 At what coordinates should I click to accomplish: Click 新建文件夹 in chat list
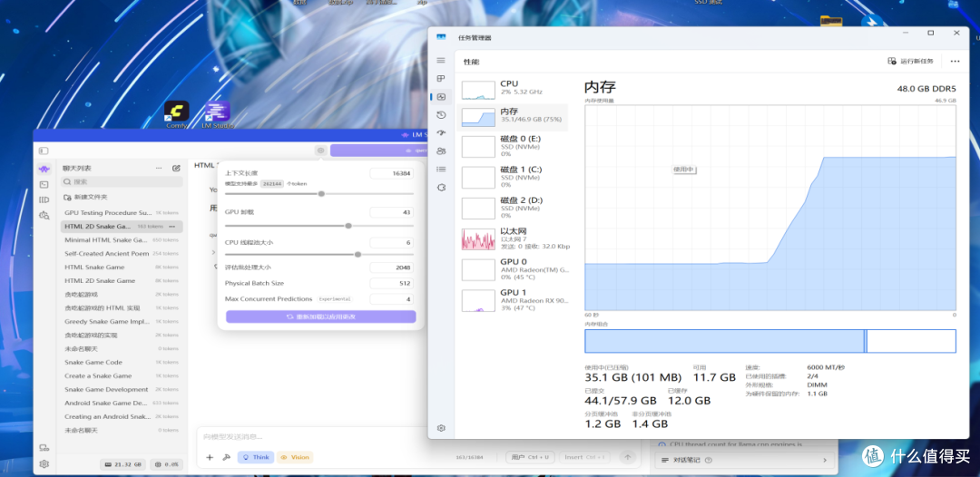point(86,198)
